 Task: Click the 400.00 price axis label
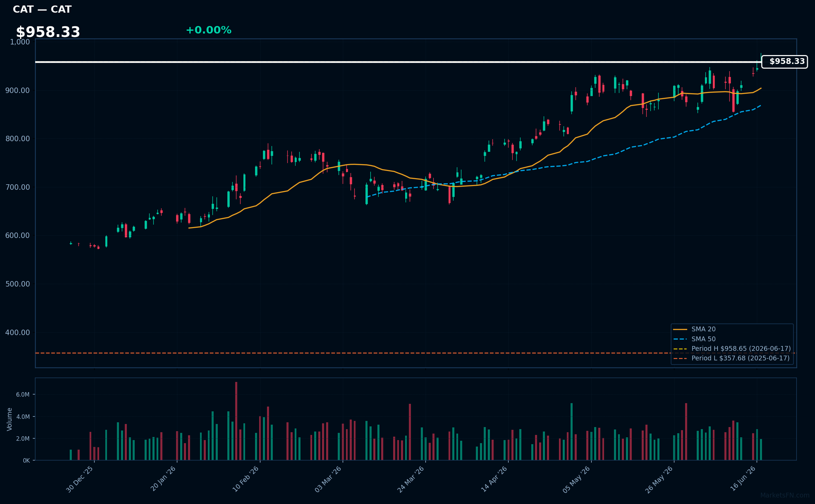(x=18, y=333)
